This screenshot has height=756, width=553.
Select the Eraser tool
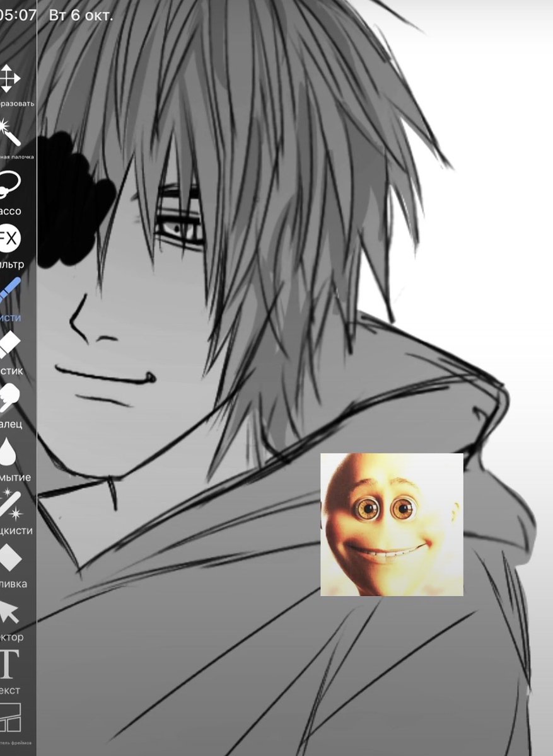point(9,344)
